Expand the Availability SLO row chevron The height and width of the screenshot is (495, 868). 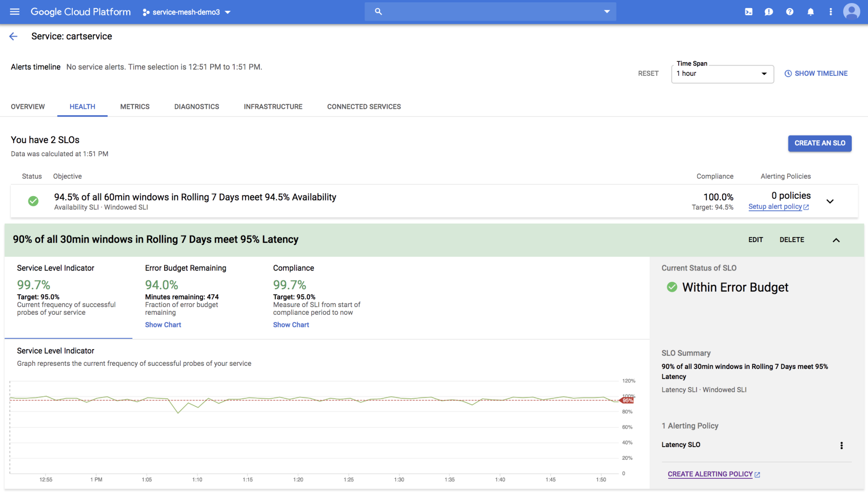click(830, 201)
